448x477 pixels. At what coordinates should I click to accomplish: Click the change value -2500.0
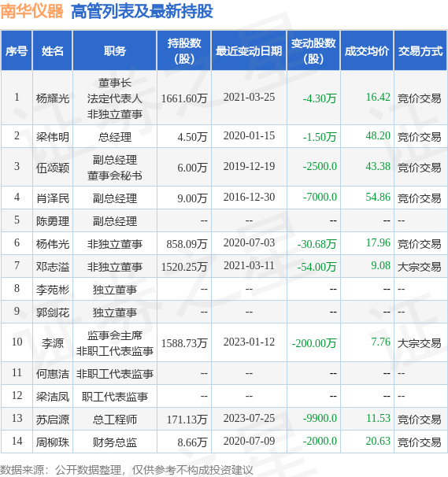coord(320,166)
